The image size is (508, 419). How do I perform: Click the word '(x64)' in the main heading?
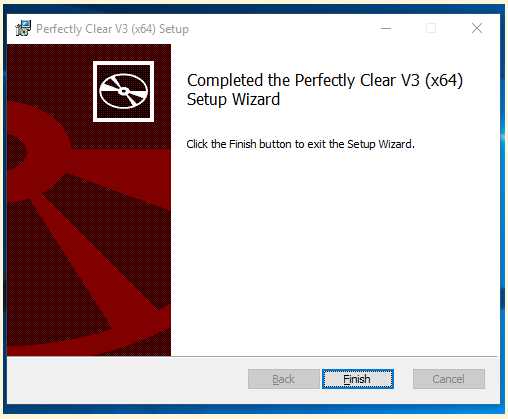coord(444,80)
